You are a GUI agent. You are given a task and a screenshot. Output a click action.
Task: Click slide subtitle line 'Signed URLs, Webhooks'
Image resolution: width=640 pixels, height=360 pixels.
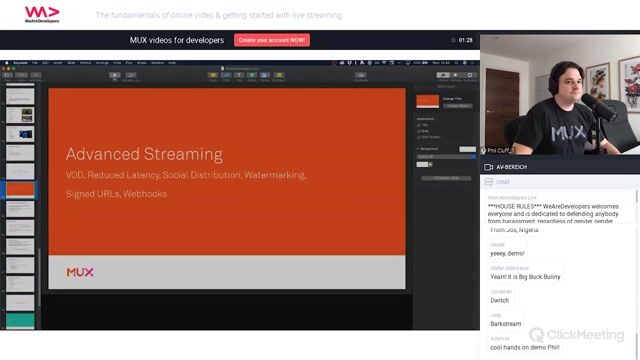(116, 194)
